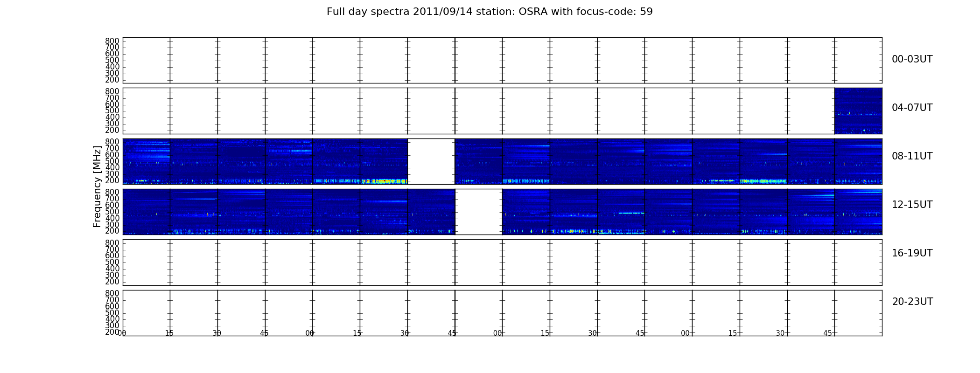Select the '20-23UT' row label

click(x=912, y=302)
